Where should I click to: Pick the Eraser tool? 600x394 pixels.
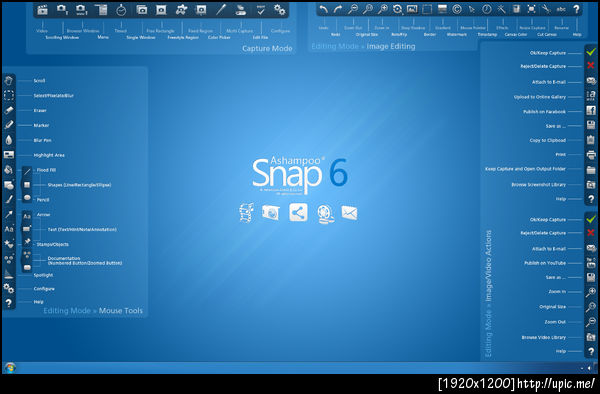9,110
